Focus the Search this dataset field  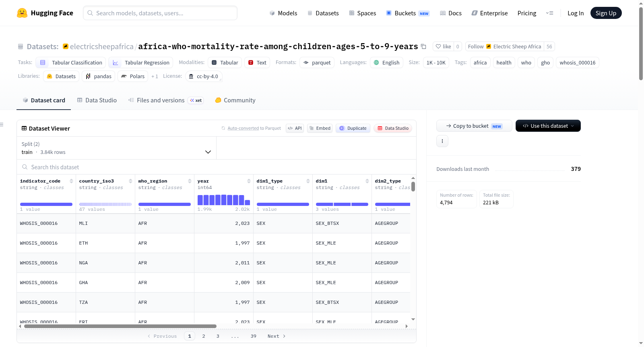[x=217, y=167]
